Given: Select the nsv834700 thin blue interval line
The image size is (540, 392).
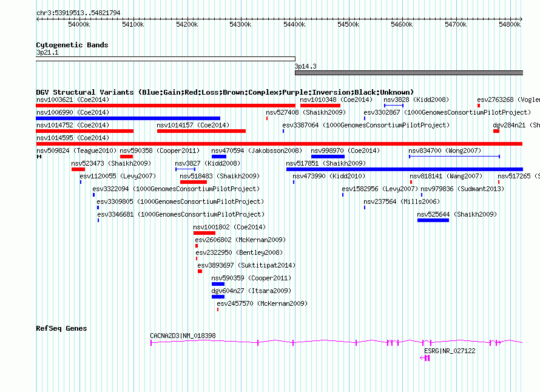Looking at the screenshot, I should click(454, 157).
